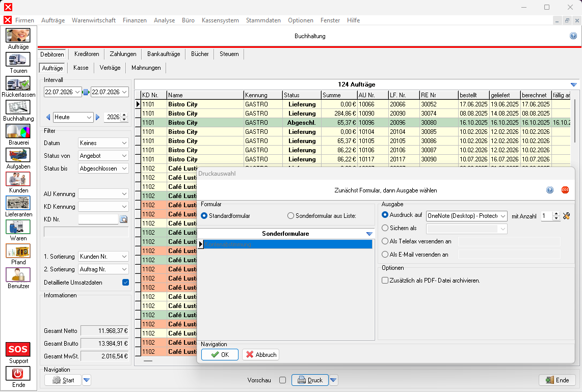This screenshot has width=582, height=392.
Task: Click the interval link icon between dates
Action: click(x=86, y=92)
